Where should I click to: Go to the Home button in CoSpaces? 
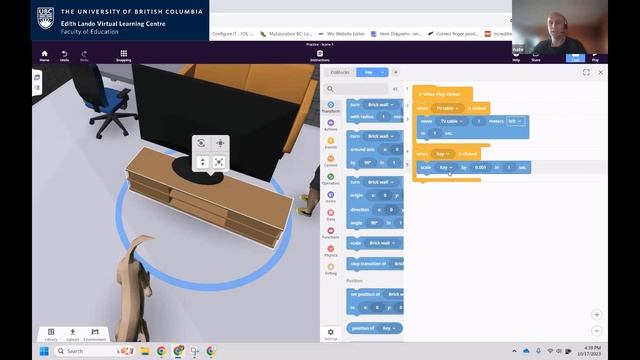click(x=44, y=56)
